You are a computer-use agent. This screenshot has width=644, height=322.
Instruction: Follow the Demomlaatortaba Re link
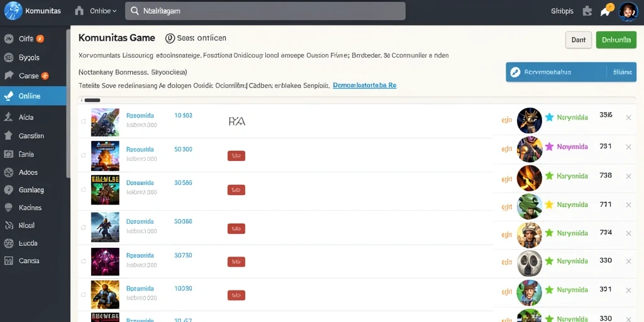[364, 86]
